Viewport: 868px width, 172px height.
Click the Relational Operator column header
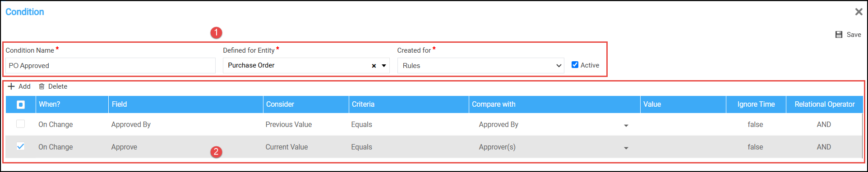click(824, 104)
